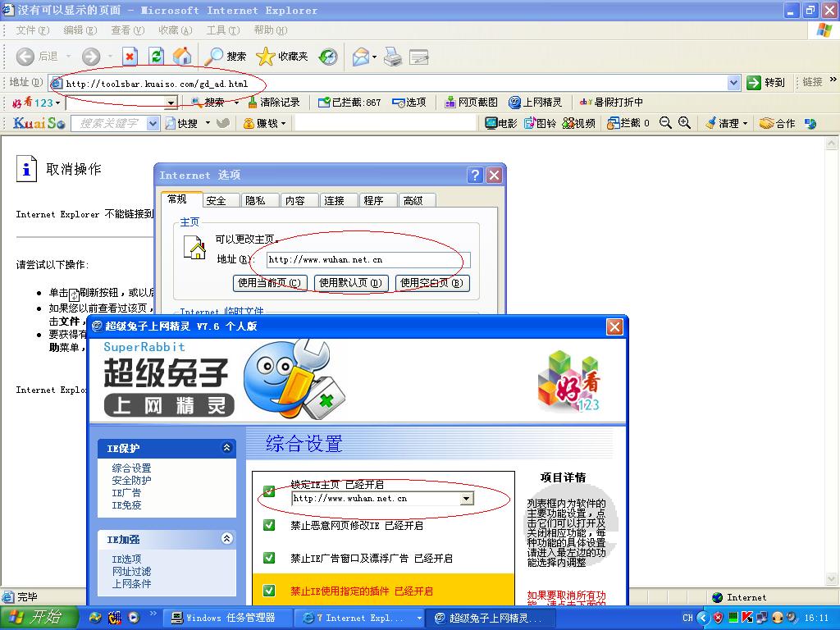Open 上网精灵 from the toolbar
Viewport: 840px width, 630px height.
(x=535, y=103)
